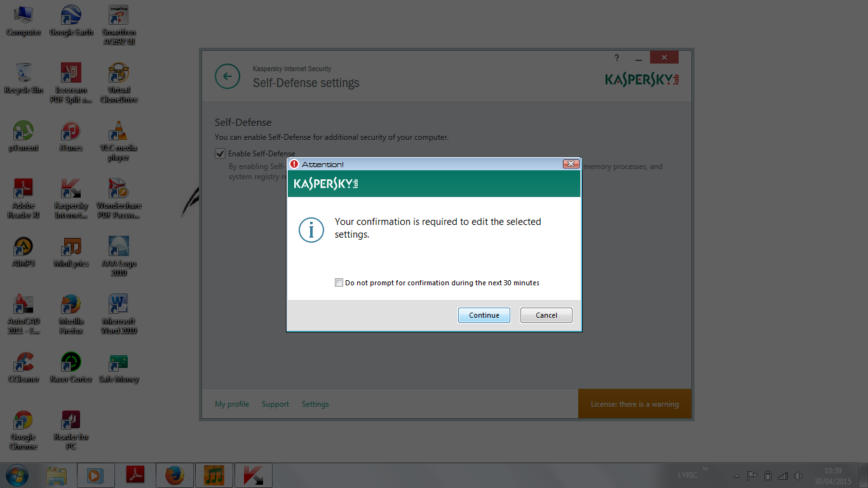Open MiniLyrics taskbar button
Viewport: 868px width, 488px height.
(x=214, y=475)
